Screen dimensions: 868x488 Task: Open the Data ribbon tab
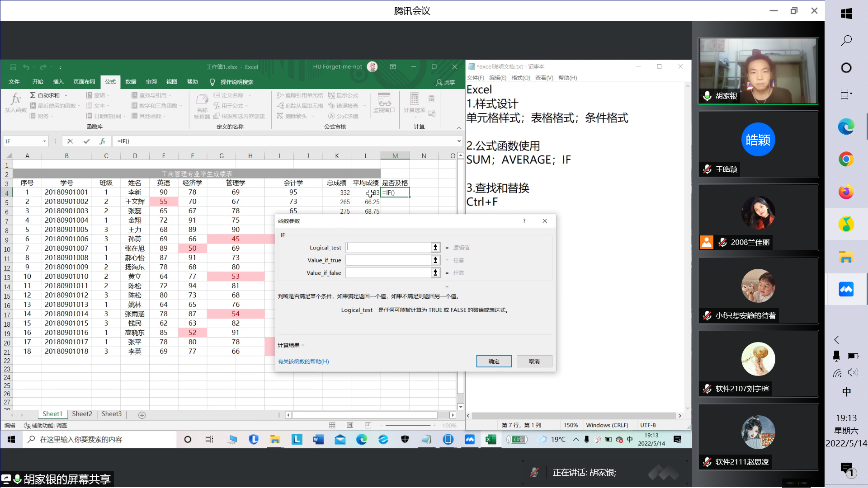coord(131,82)
